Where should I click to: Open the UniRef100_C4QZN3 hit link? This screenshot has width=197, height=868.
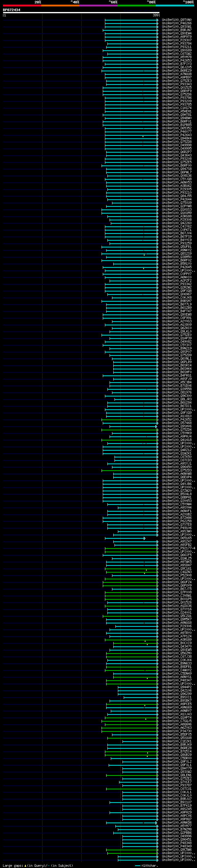(x=177, y=572)
